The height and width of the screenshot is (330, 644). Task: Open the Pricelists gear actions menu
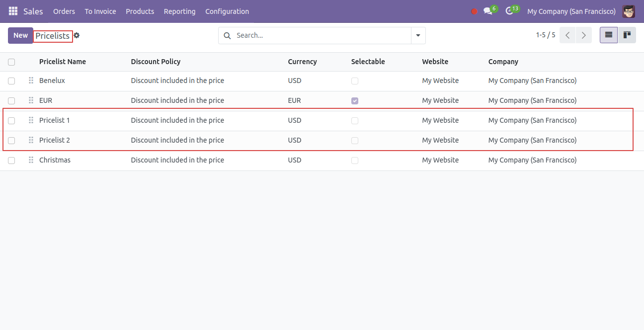[77, 35]
